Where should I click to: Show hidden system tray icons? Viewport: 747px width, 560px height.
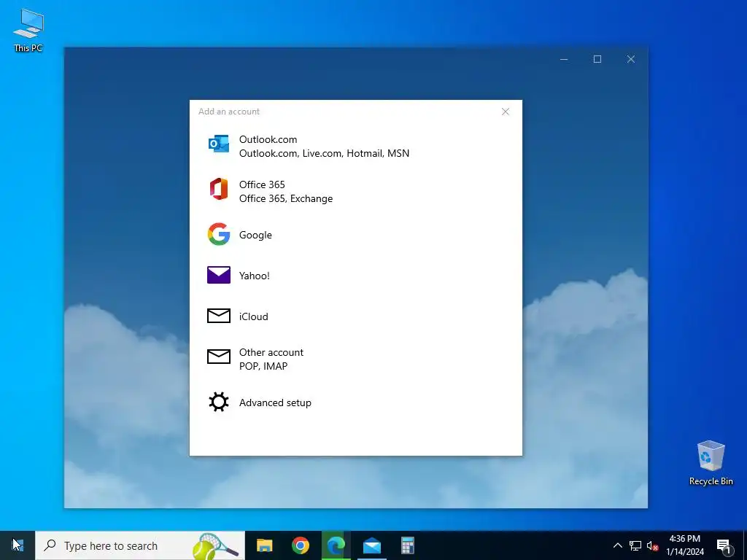tap(617, 545)
